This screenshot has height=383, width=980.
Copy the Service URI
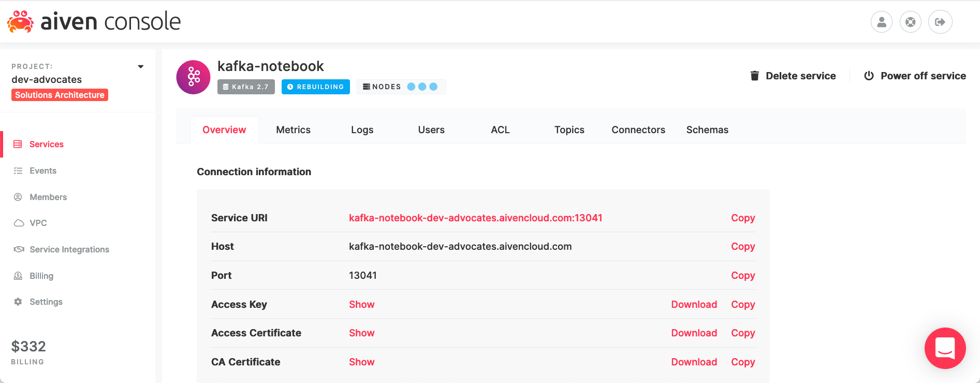pyautogui.click(x=743, y=218)
